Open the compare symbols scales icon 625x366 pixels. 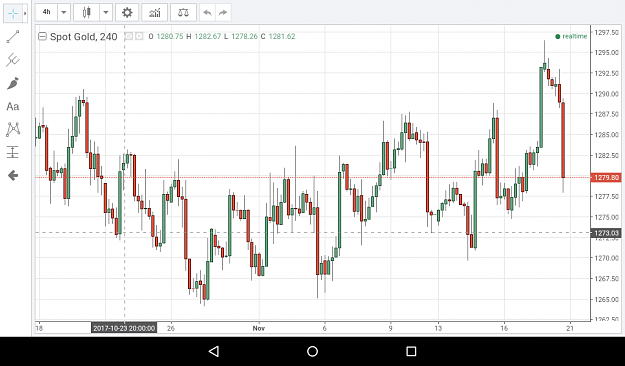(x=183, y=12)
